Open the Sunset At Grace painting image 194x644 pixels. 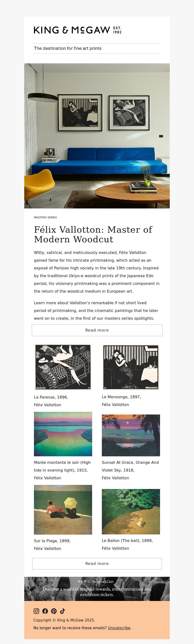coord(131,435)
